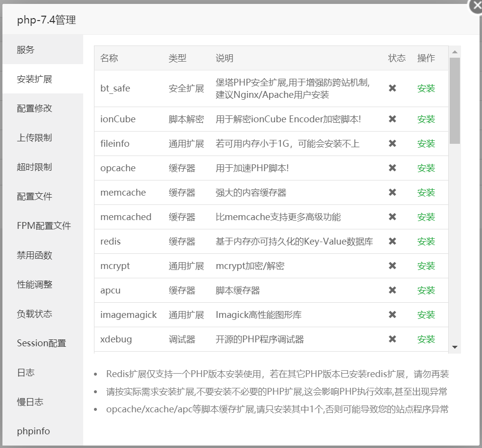Open the 上传限制 tab
482x448 pixels.
click(43, 137)
